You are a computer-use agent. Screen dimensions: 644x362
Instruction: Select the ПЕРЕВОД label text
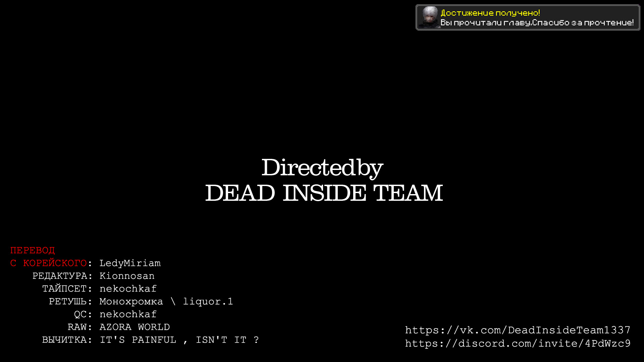32,250
